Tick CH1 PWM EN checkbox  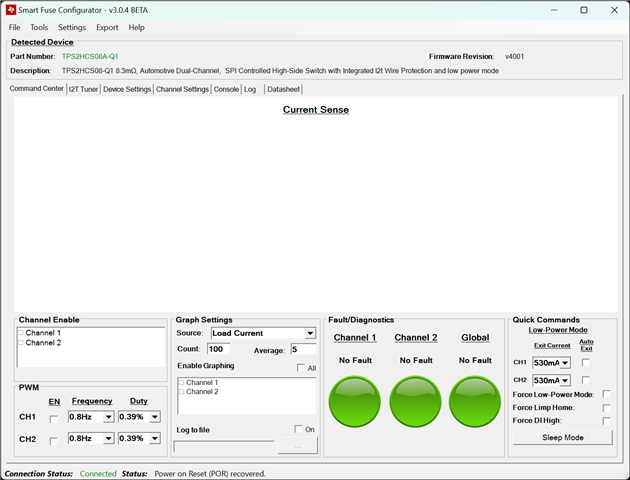point(53,419)
